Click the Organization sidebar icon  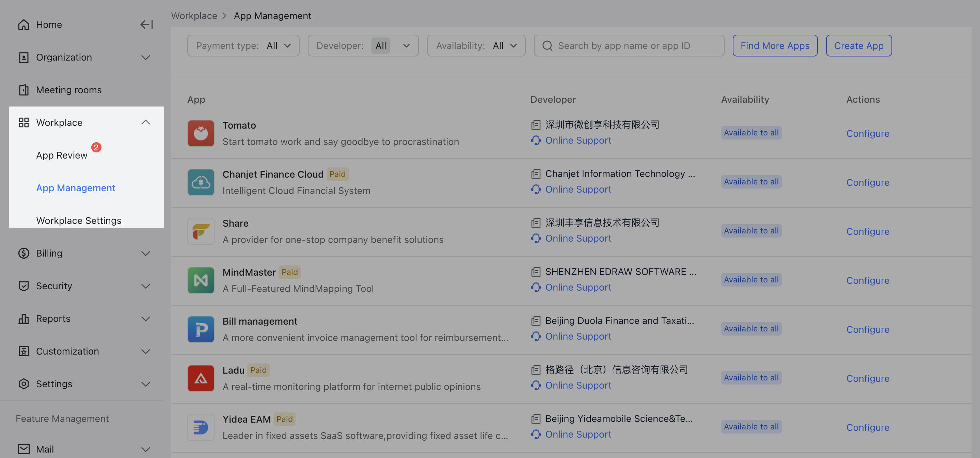[x=23, y=58]
